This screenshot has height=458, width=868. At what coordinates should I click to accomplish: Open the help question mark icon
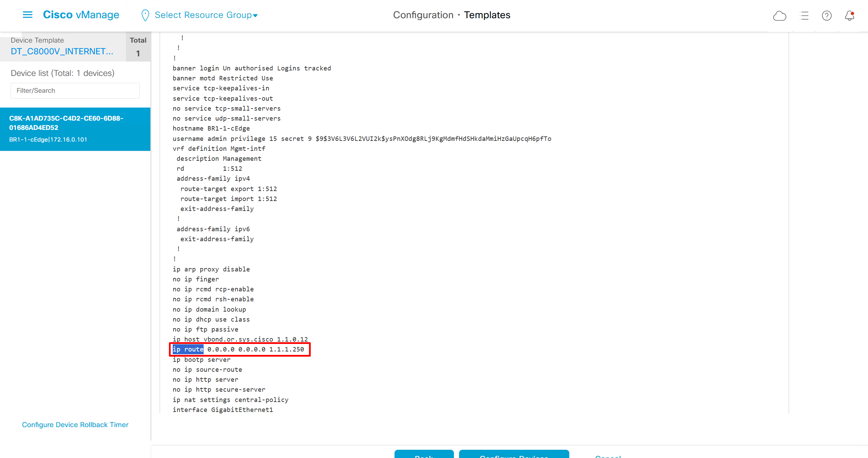point(826,16)
